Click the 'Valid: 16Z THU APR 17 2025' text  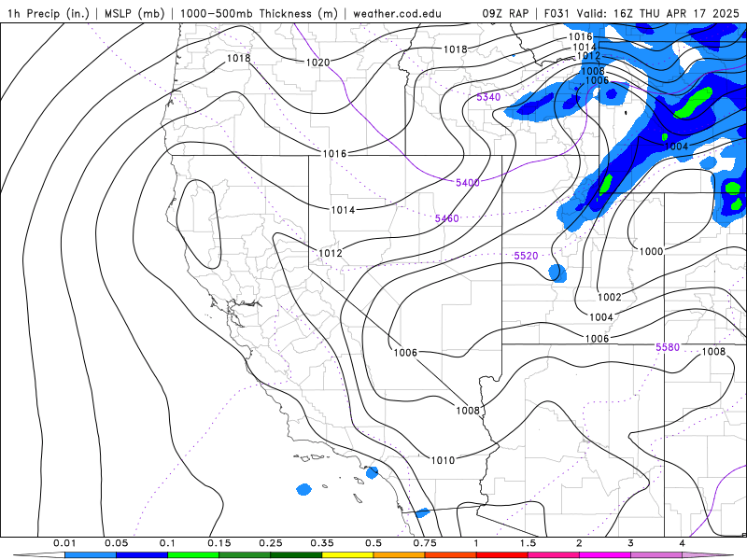[658, 13]
